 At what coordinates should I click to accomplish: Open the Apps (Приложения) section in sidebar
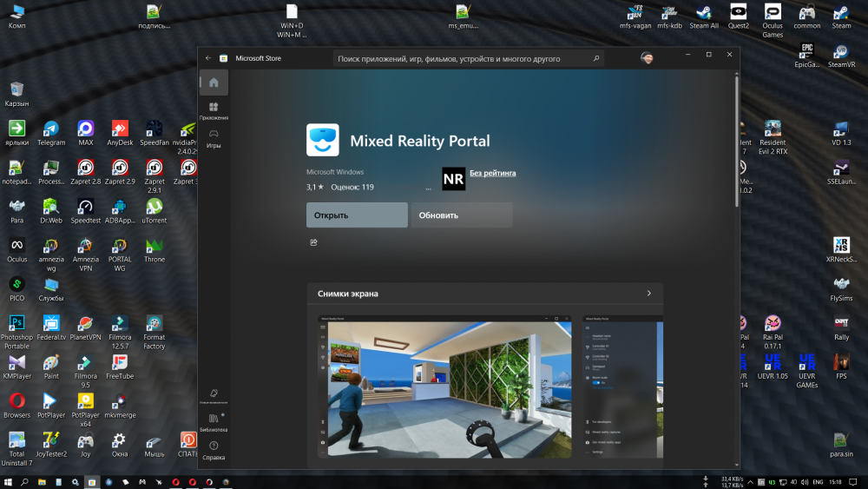coord(214,110)
